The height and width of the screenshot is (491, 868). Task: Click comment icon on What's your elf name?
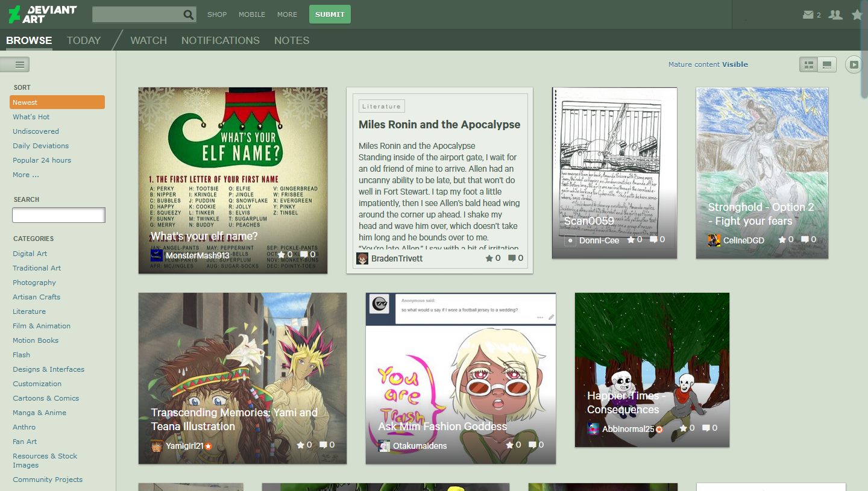click(x=304, y=255)
